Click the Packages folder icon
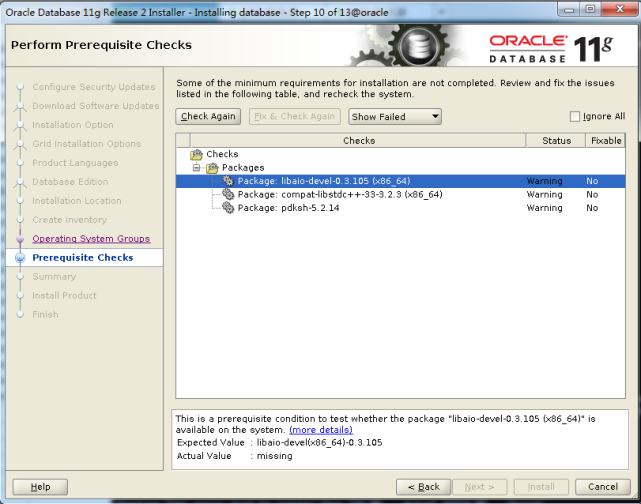641x504 pixels. tap(212, 168)
